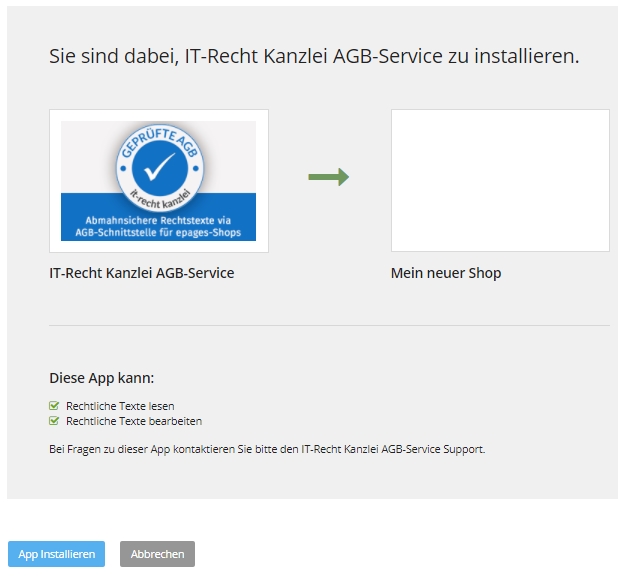
Task: Click the 'Rechtliche Texte lesen' text
Action: (120, 406)
